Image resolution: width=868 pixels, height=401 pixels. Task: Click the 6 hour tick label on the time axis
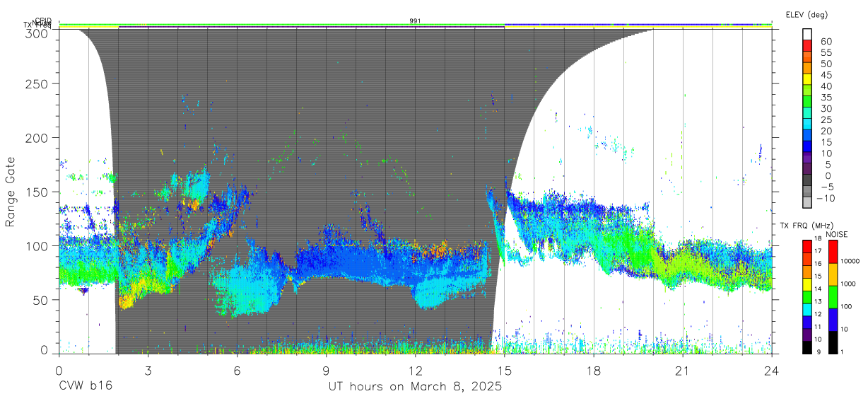pyautogui.click(x=237, y=370)
